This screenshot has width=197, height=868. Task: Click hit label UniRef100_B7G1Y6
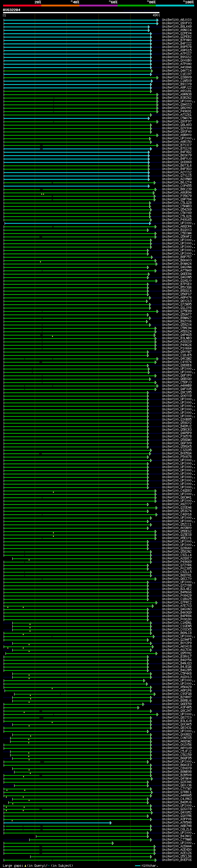point(177,149)
